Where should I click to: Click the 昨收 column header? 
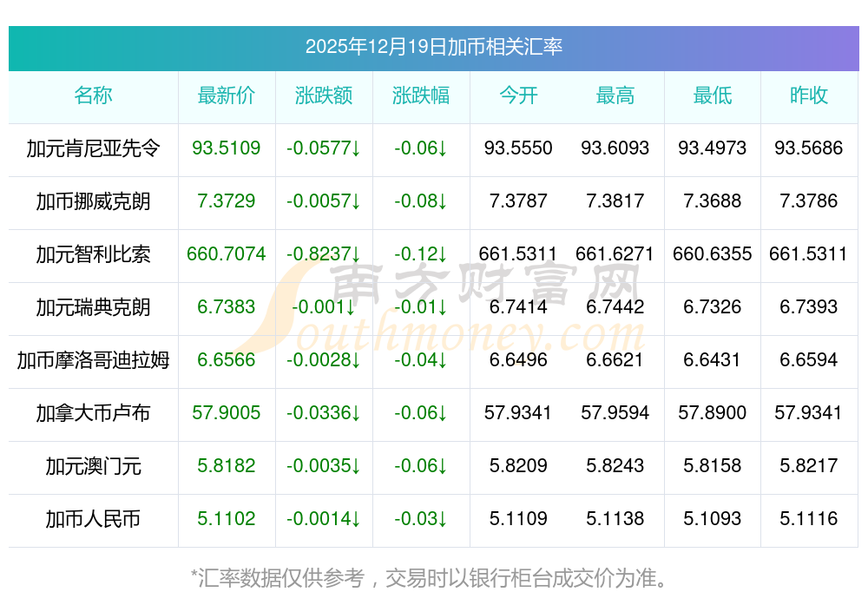coord(809,95)
